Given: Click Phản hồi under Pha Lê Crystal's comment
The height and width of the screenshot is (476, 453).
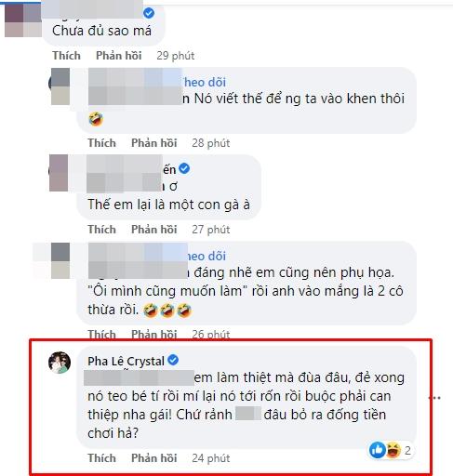Looking at the screenshot, I should [154, 458].
